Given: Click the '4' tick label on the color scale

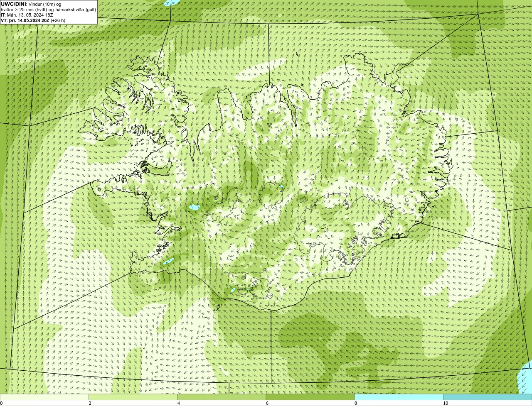Looking at the screenshot, I should pyautogui.click(x=179, y=403).
